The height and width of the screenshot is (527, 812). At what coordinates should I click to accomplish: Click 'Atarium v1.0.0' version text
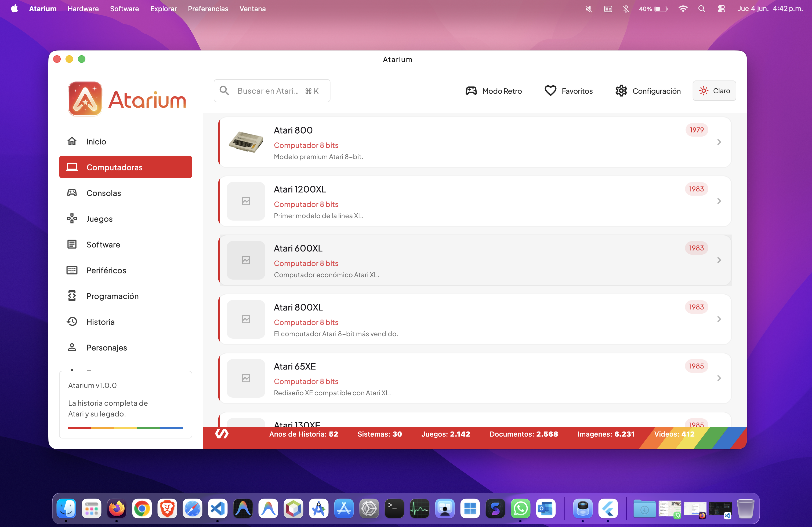coord(92,385)
